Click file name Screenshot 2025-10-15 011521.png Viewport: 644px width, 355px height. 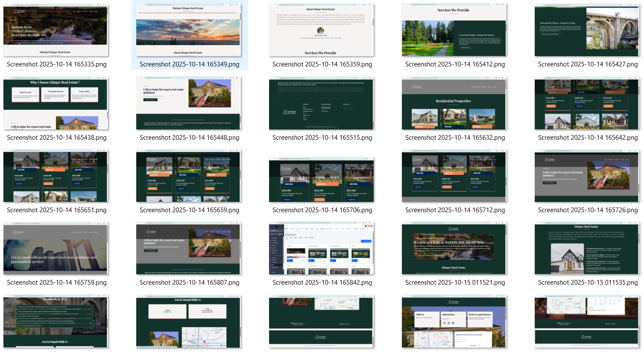coord(455,283)
